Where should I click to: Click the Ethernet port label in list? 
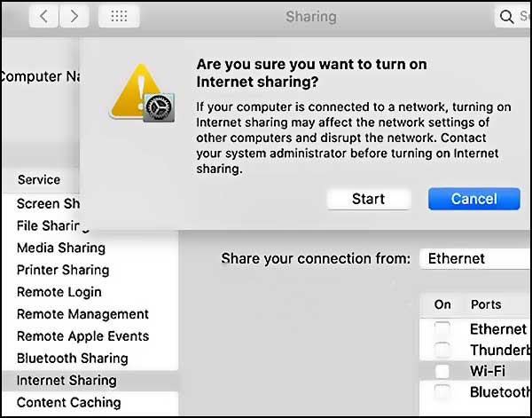coord(498,329)
